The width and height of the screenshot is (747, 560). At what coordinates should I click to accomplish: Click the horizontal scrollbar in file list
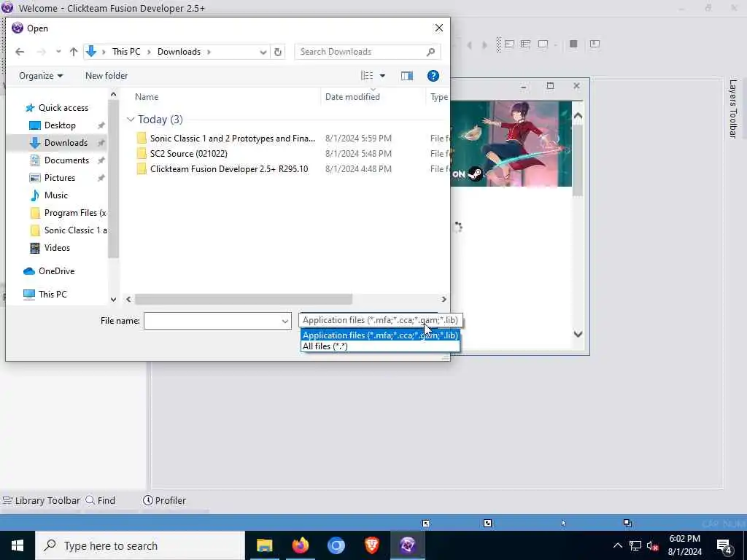coord(244,299)
